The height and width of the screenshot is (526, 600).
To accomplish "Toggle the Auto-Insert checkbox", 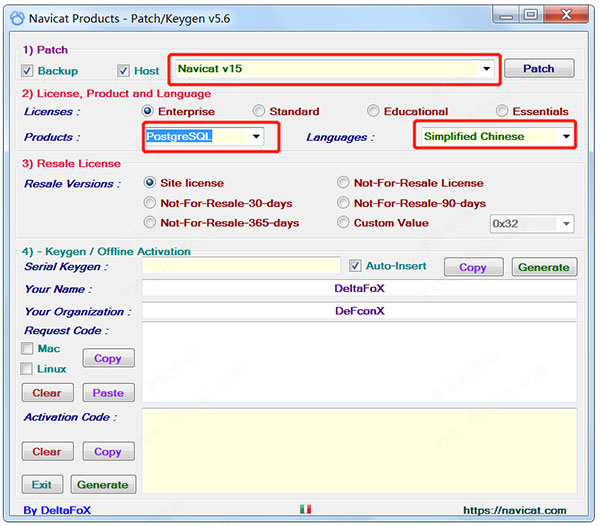I will click(x=355, y=265).
